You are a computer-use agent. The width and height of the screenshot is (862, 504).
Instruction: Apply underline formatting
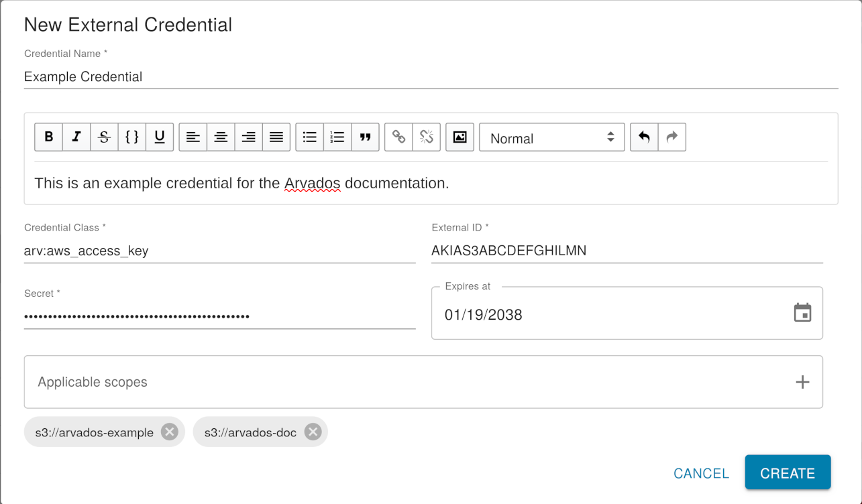coord(159,137)
